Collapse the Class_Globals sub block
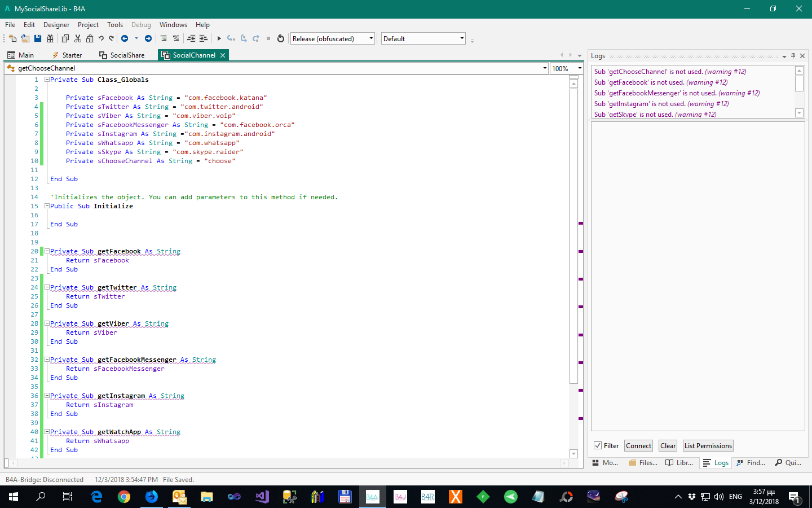The image size is (812, 508). (47, 80)
